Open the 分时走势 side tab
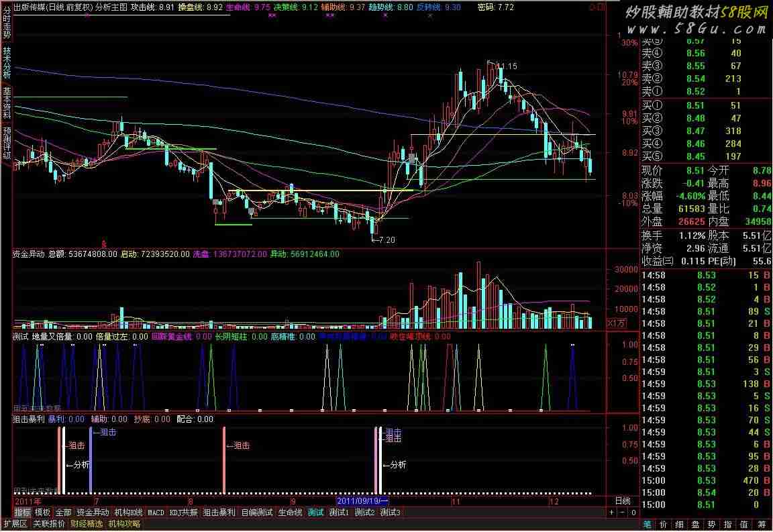The height and width of the screenshot is (532, 773). 7,22
